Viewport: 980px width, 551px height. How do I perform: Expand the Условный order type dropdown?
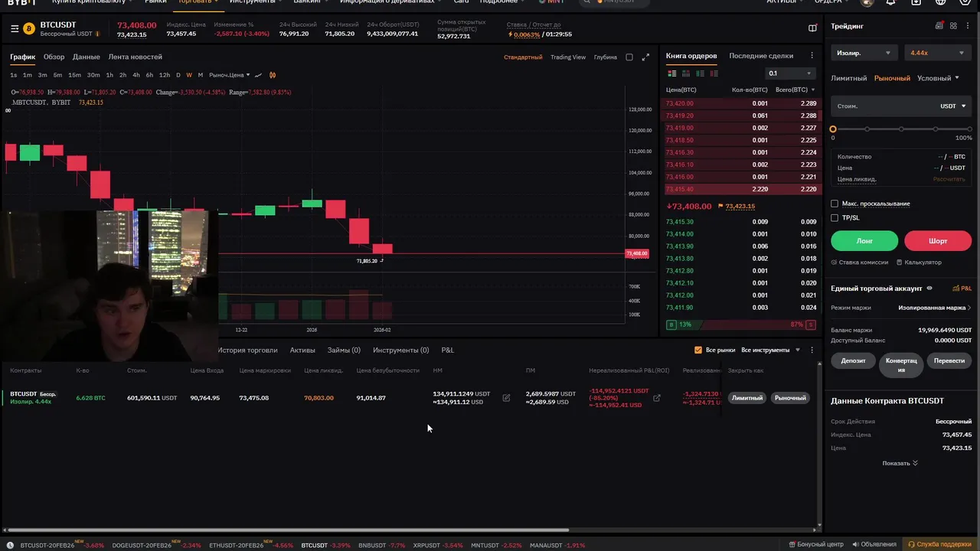[938, 78]
